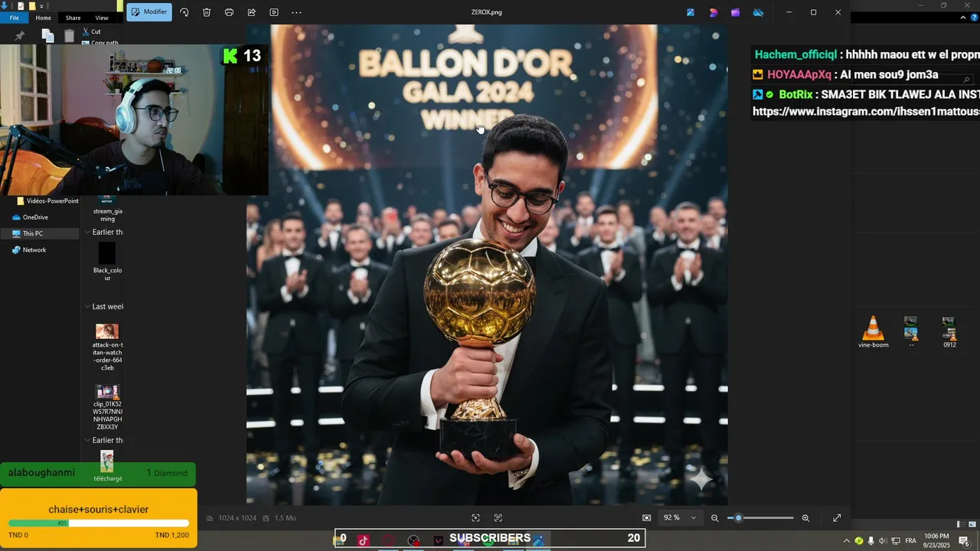Click the zoom out magnifier icon
This screenshot has width=980, height=551.
coord(714,518)
